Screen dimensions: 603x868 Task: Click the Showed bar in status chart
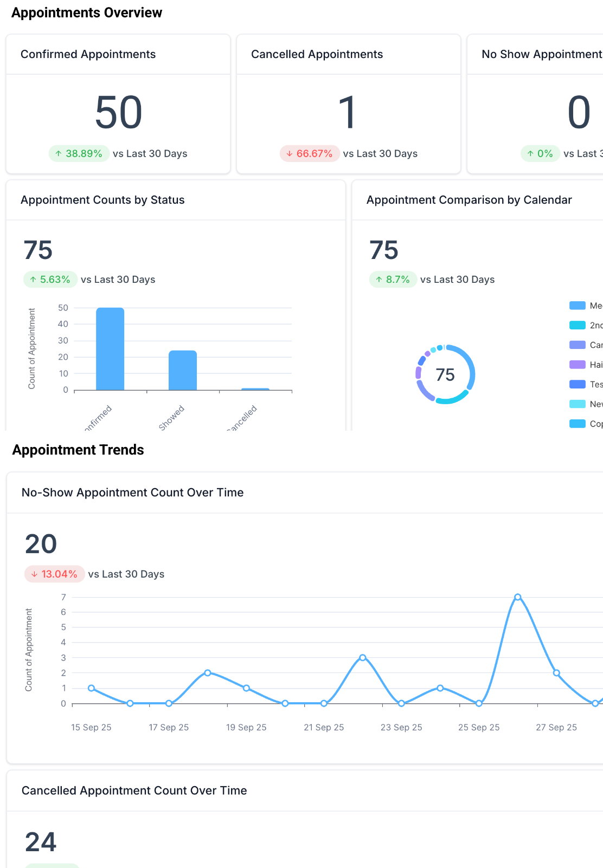[x=183, y=371]
